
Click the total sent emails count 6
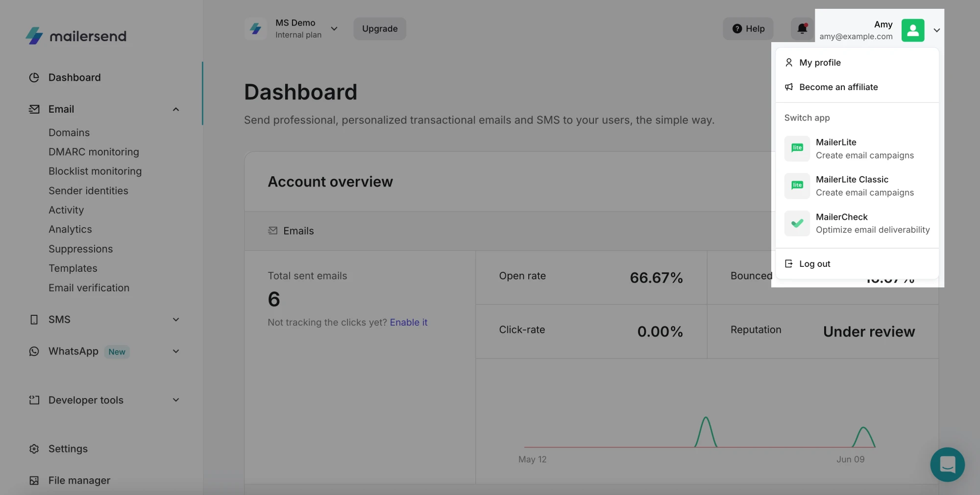click(274, 299)
